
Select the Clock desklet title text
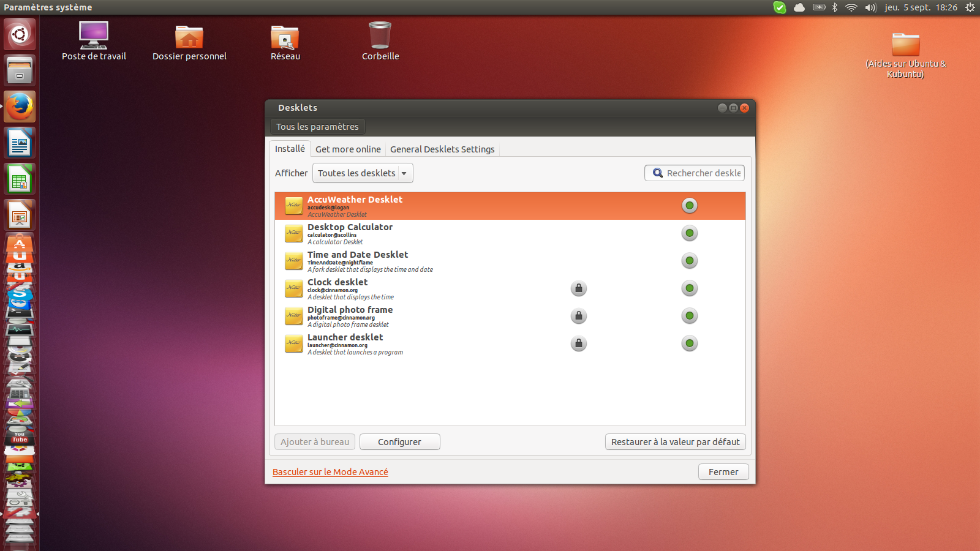point(337,282)
